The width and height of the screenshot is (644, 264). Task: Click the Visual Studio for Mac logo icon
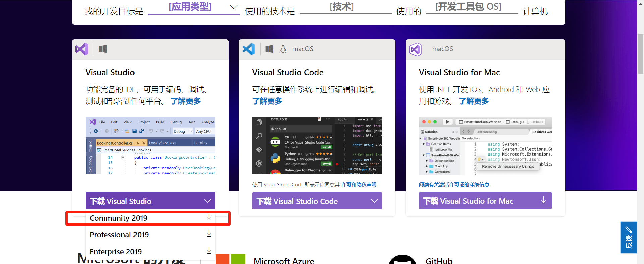click(415, 49)
